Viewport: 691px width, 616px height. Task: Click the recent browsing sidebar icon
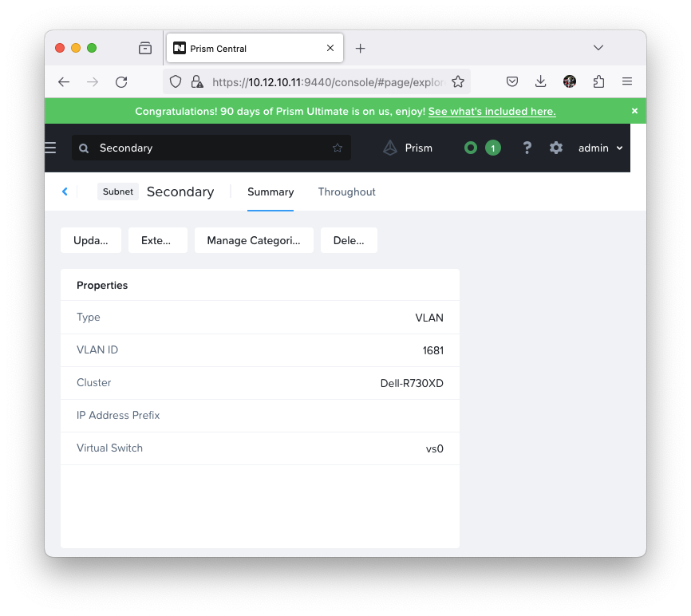click(x=145, y=48)
